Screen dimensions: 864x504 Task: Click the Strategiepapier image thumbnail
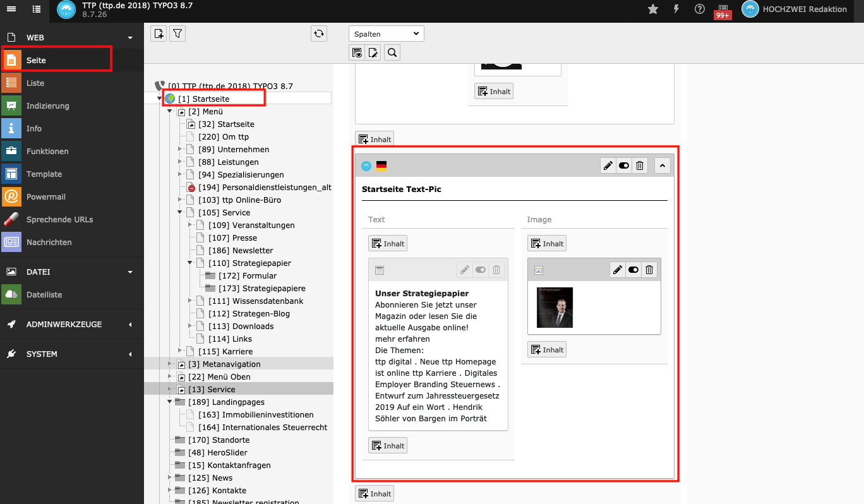[555, 308]
